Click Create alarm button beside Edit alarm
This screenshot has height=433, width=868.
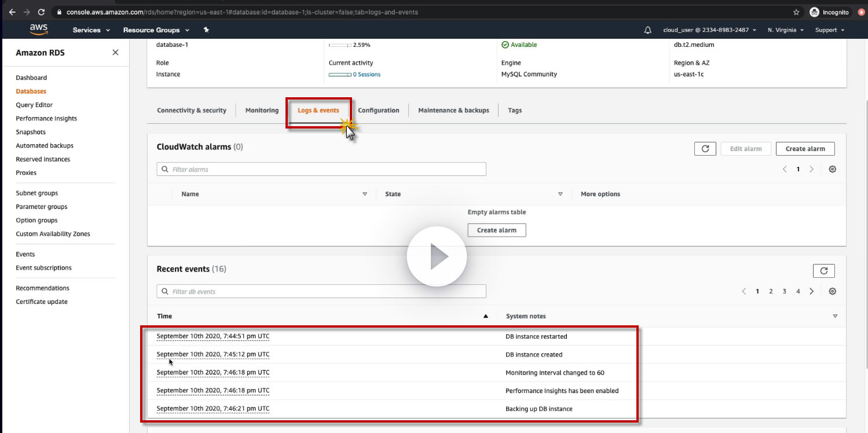[x=805, y=149]
